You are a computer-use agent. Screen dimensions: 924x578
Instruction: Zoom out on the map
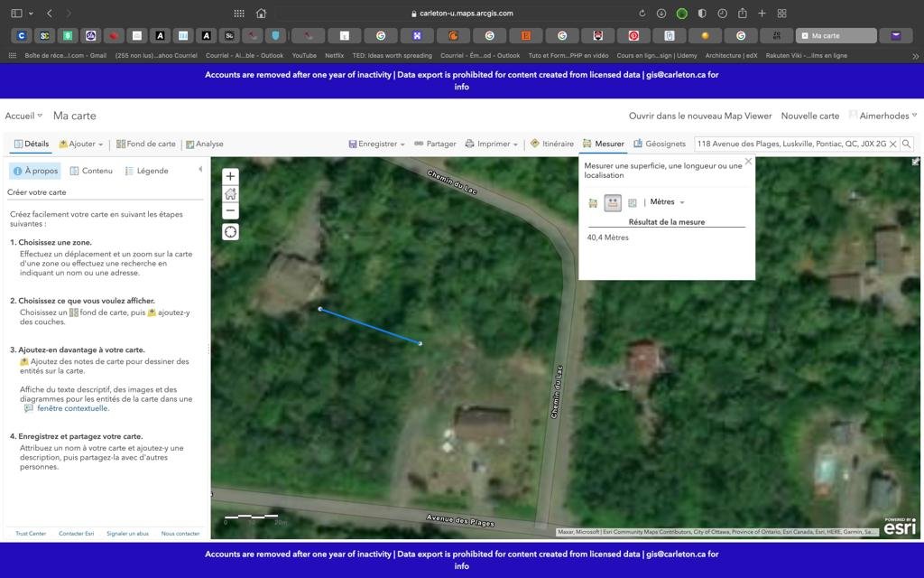click(231, 210)
